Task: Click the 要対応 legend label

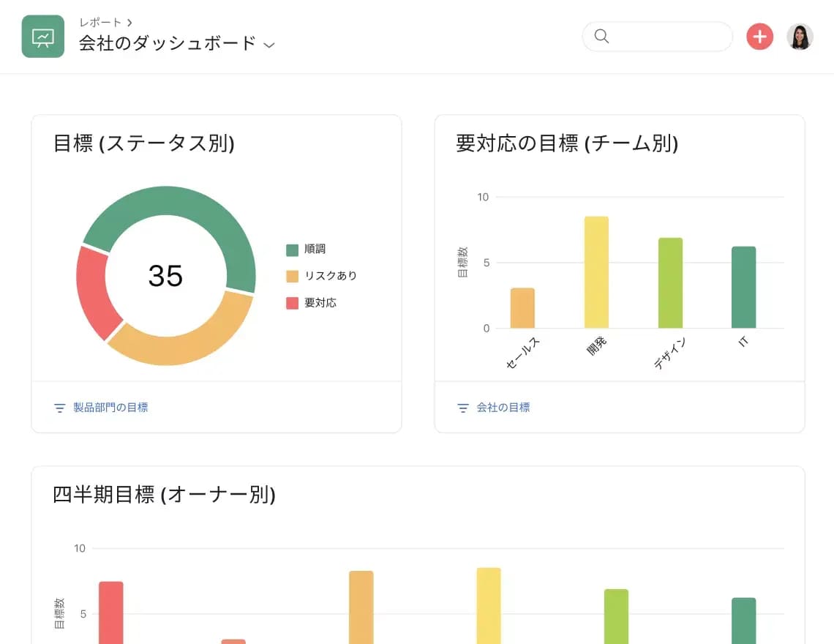Action: [320, 303]
